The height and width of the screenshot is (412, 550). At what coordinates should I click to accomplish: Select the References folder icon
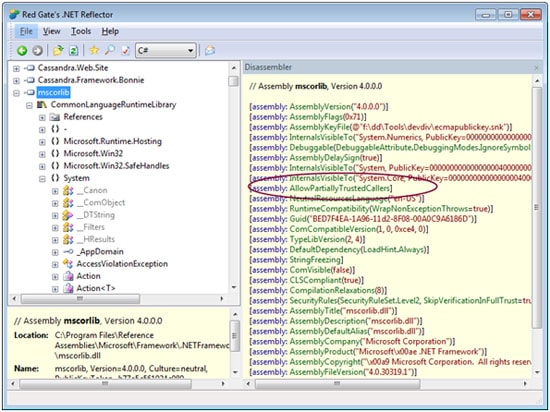54,117
